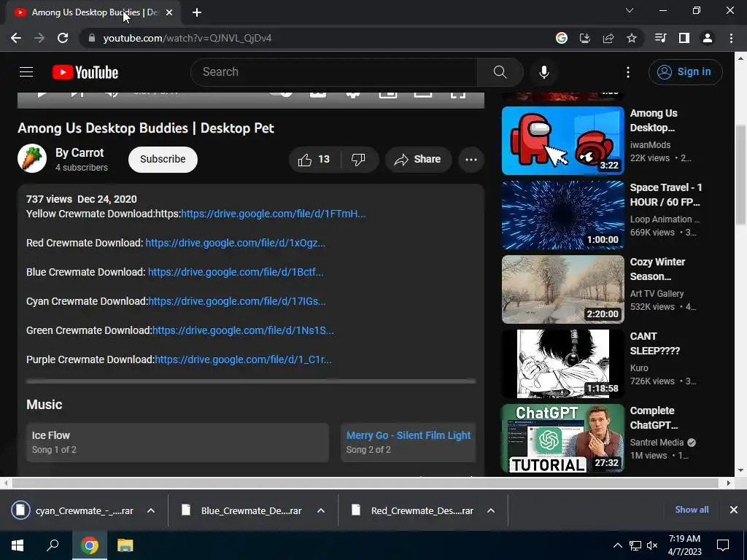The width and height of the screenshot is (747, 560).
Task: Open Complete ChatGPT tutorial thumbnail
Action: (x=562, y=437)
